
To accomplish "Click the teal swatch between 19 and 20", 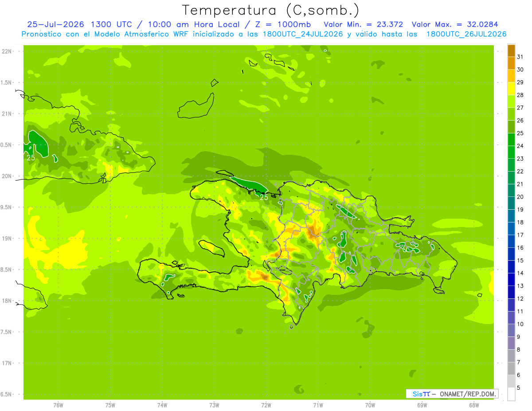I will click(511, 203).
